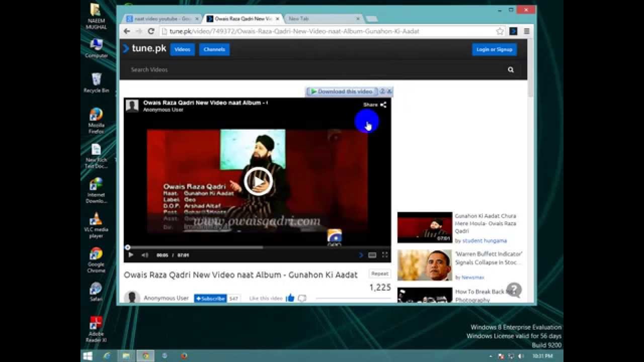Click the uploader avatar in the video header
This screenshot has height=362, width=644.
pos(132,106)
